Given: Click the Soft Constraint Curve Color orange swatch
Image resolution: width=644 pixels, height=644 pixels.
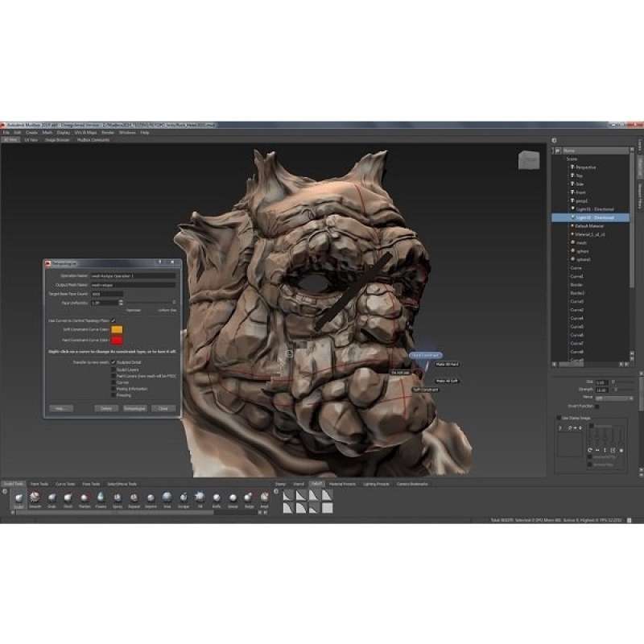Looking at the screenshot, I should coord(118,329).
